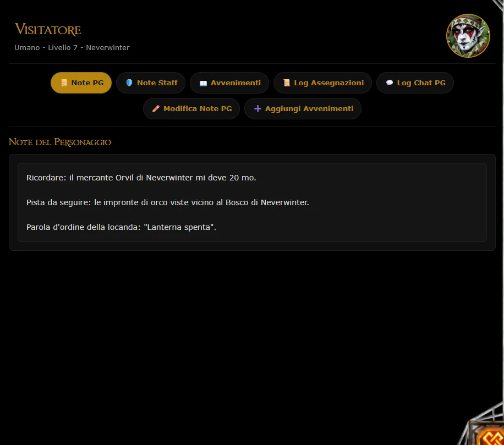Click the plus icon on Aggiungi Avvenimenti

(x=258, y=108)
